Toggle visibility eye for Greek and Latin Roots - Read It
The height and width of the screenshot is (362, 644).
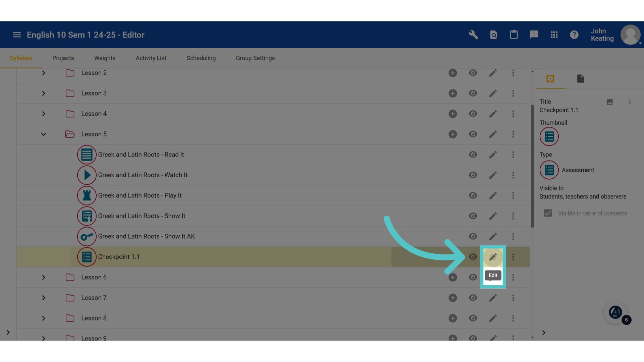coord(473,155)
